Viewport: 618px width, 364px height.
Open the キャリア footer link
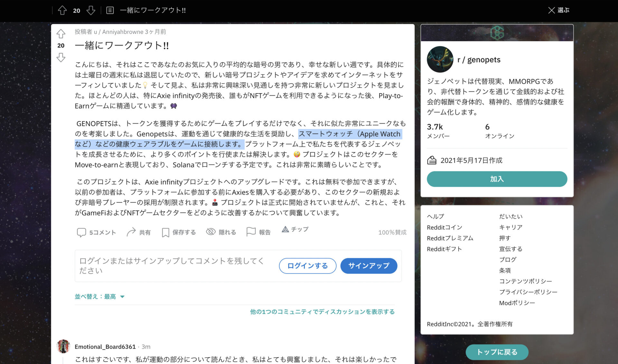[x=511, y=227]
